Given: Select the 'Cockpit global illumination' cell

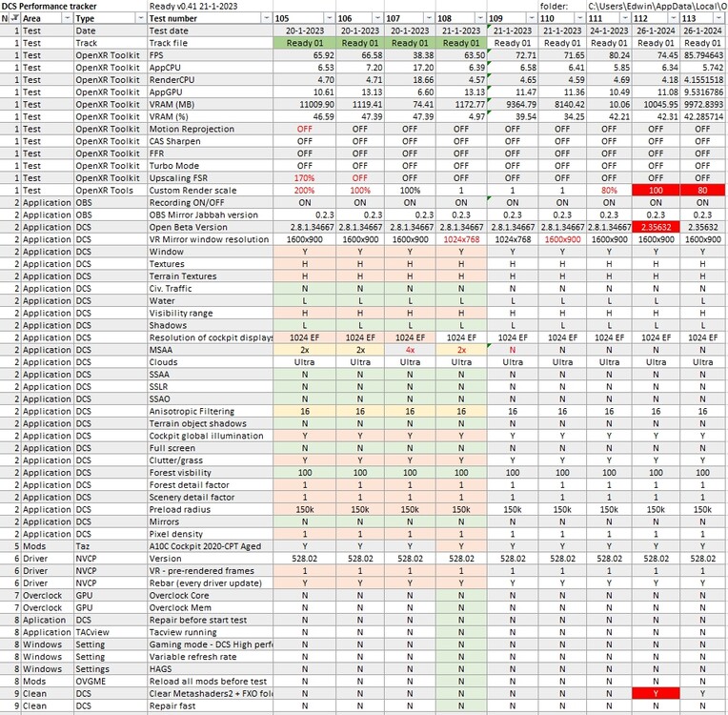Looking at the screenshot, I should tap(210, 436).
